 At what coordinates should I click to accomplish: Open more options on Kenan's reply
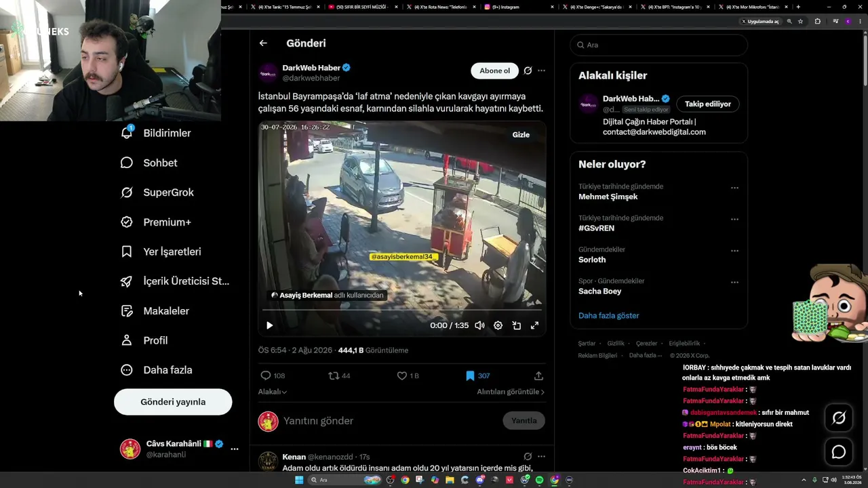(x=541, y=457)
